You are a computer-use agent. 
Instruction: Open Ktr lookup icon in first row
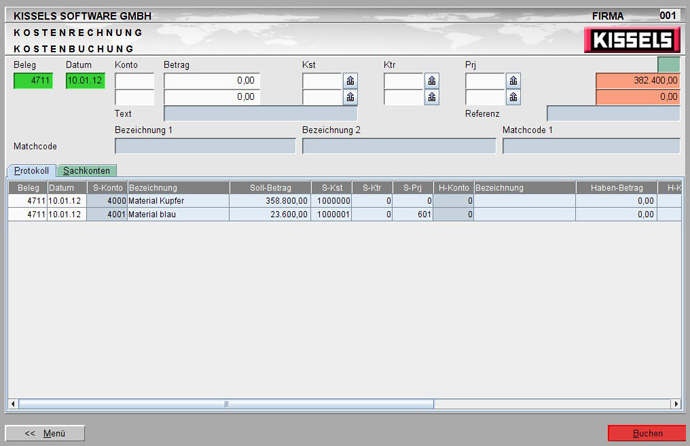click(x=432, y=80)
